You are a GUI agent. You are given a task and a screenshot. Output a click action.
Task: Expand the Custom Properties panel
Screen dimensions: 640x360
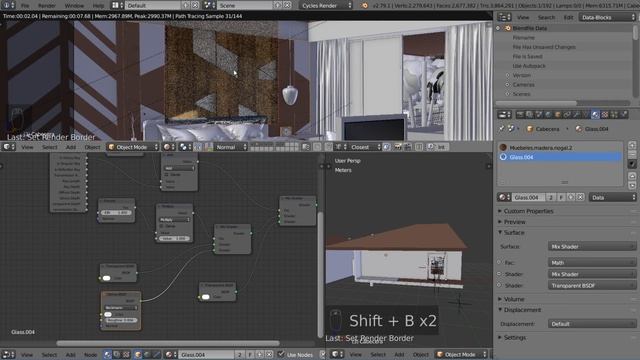point(528,211)
